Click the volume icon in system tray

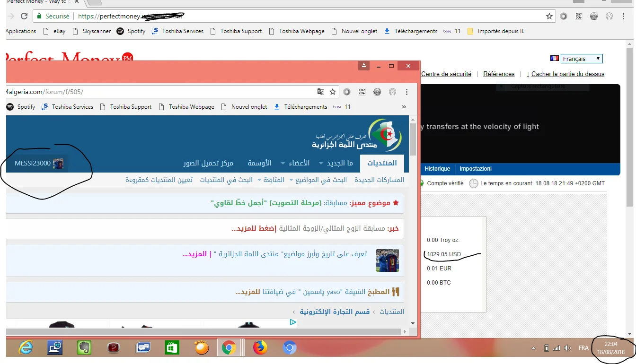(567, 348)
